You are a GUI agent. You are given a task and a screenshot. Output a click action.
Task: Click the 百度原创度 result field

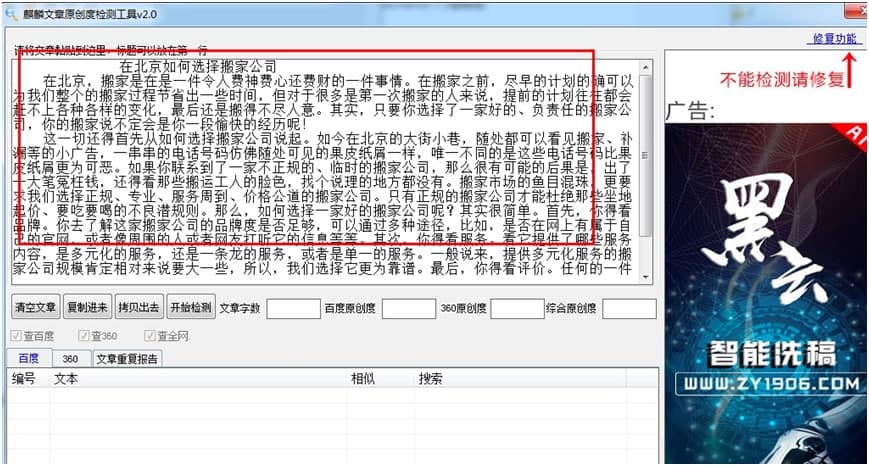pyautogui.click(x=409, y=308)
